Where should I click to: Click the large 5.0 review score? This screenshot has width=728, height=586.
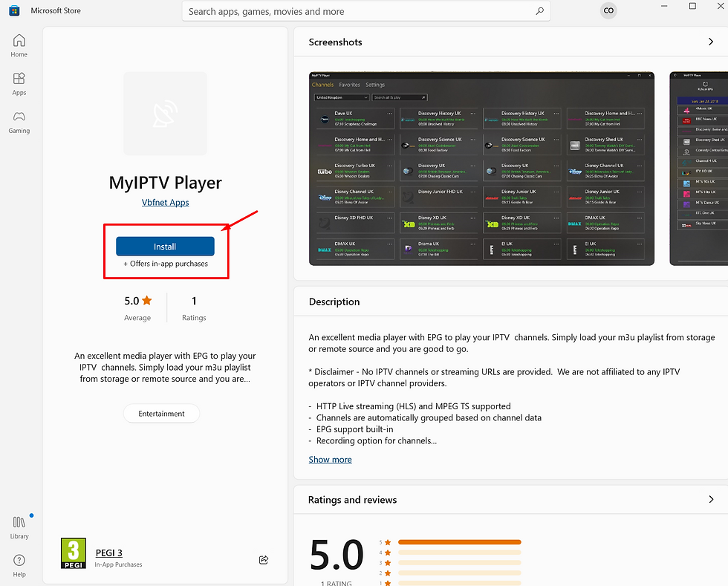337,554
